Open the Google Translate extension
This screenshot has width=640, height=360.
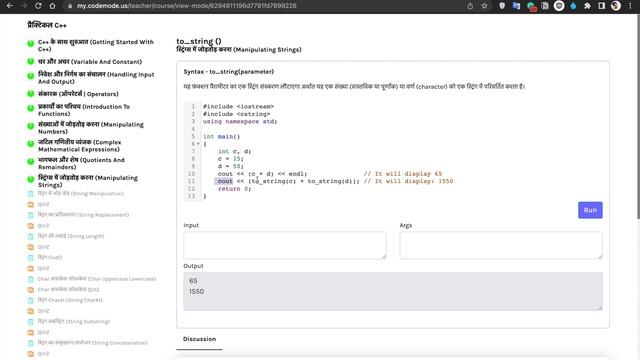[x=516, y=6]
